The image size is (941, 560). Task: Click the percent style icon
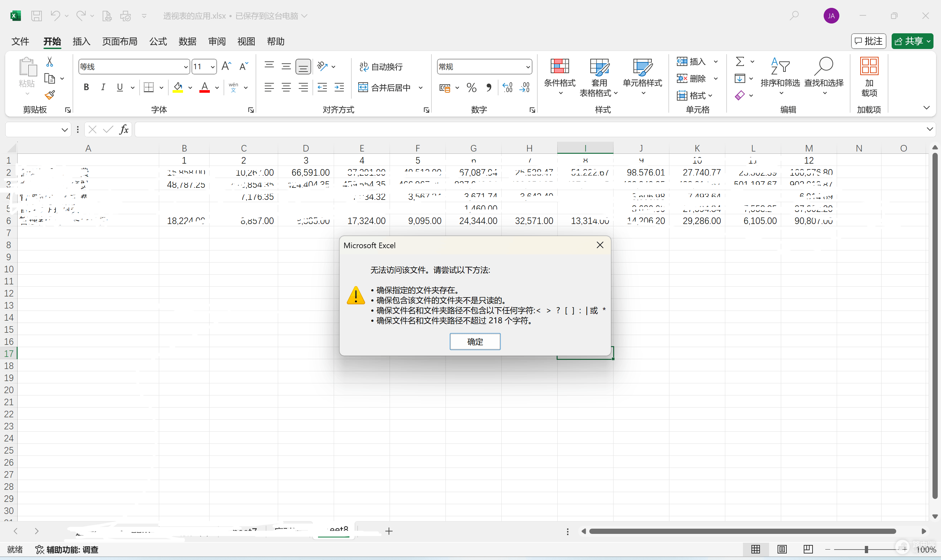pyautogui.click(x=471, y=88)
